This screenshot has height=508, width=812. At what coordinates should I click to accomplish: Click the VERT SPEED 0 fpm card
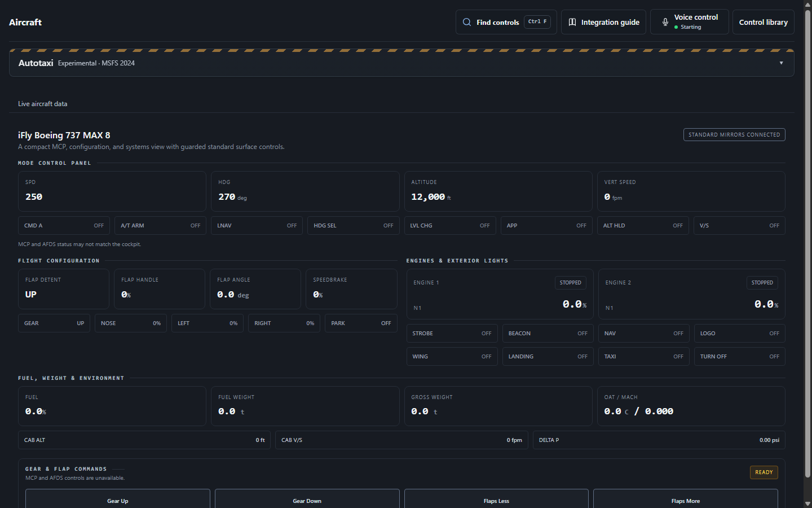[691, 191]
